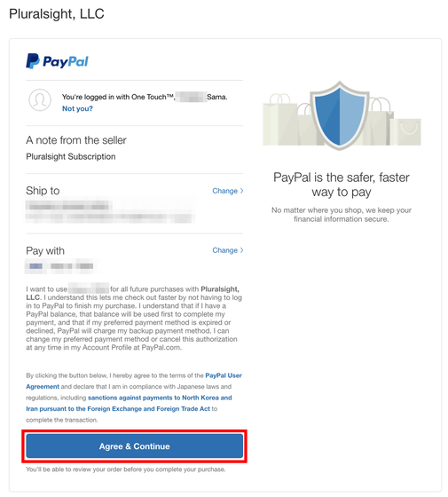Click the blue security shield illustration
Screen dimensions: 448x497
(x=340, y=115)
